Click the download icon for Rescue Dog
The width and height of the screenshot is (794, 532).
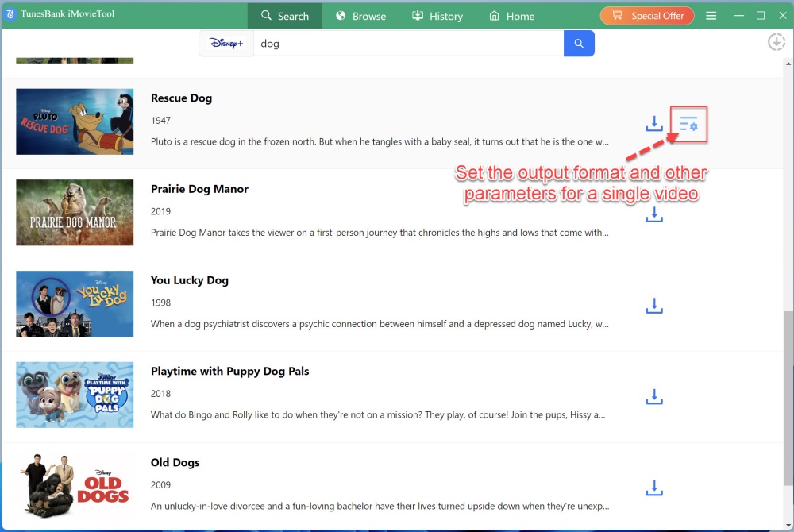(x=653, y=124)
